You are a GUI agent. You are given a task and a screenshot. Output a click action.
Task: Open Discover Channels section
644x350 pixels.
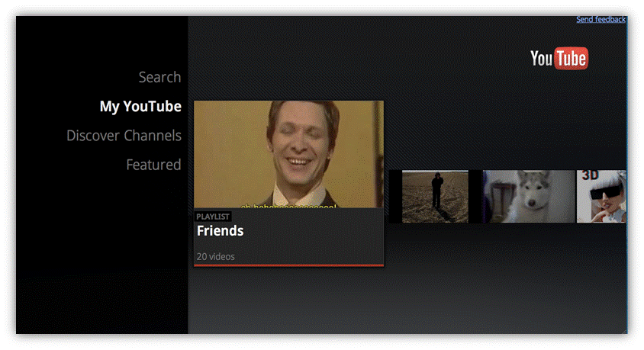(x=124, y=136)
